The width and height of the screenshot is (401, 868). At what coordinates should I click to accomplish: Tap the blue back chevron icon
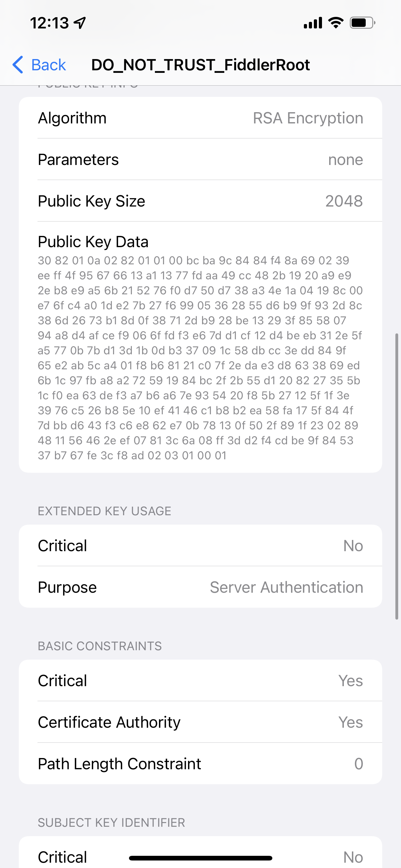[x=18, y=65]
